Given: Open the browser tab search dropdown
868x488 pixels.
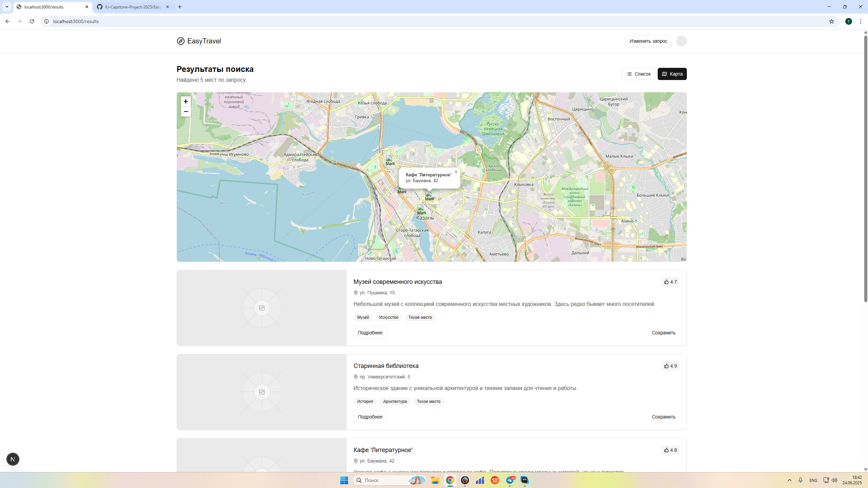Looking at the screenshot, I should pyautogui.click(x=6, y=7).
